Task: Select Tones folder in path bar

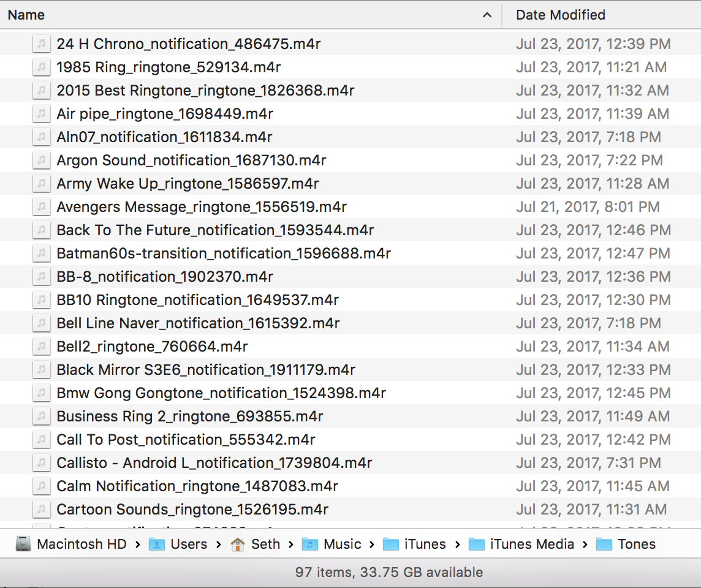Action: (626, 544)
